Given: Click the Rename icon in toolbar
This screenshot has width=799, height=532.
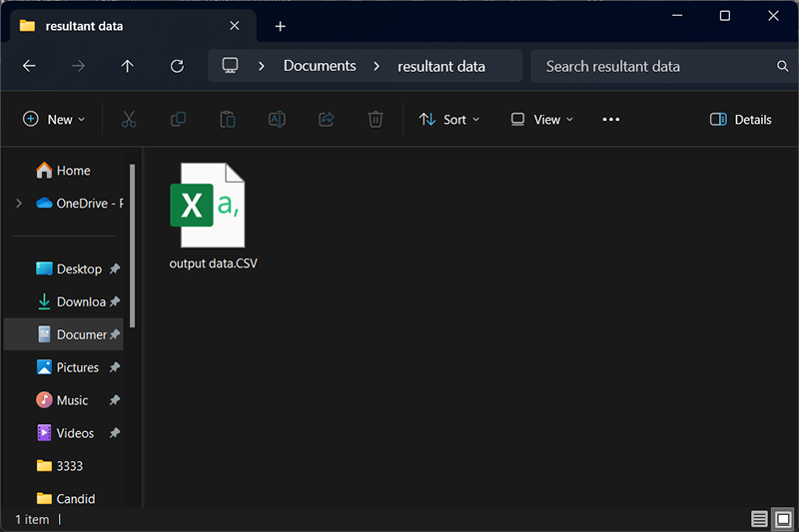Looking at the screenshot, I should [277, 120].
